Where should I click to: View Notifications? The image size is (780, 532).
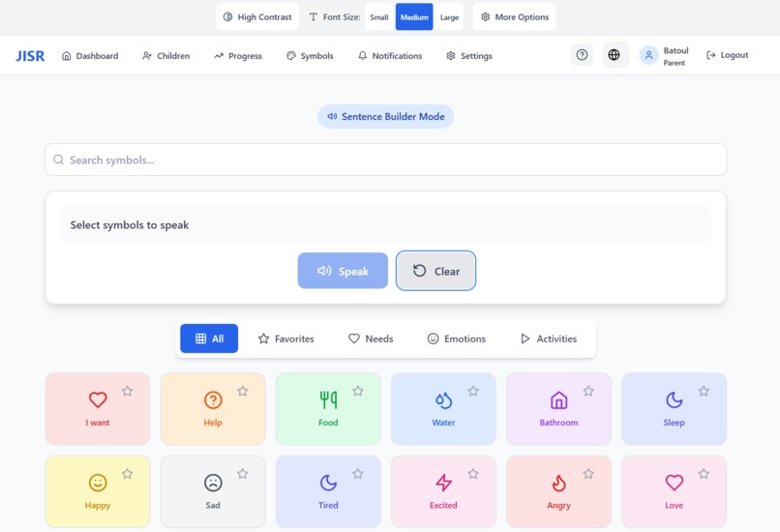[x=390, y=56]
